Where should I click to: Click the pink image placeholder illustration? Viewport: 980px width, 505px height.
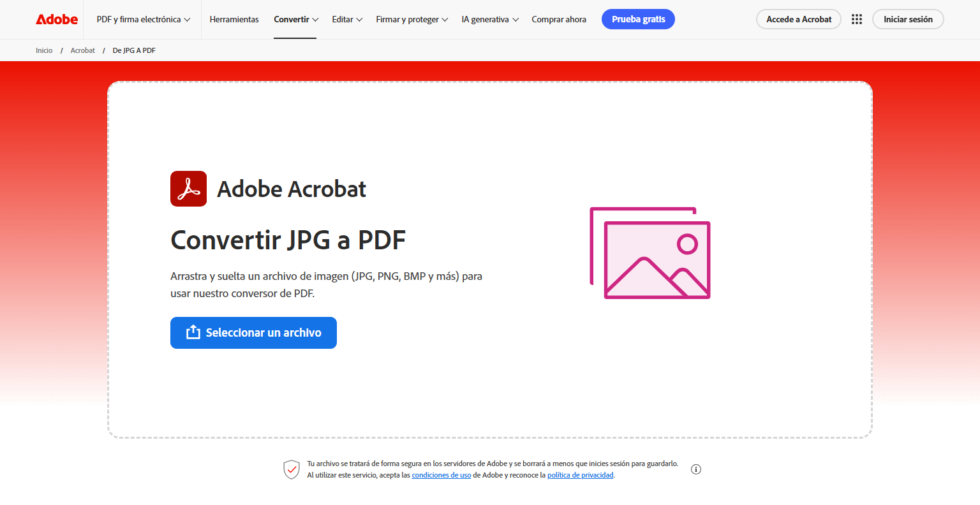pos(650,252)
